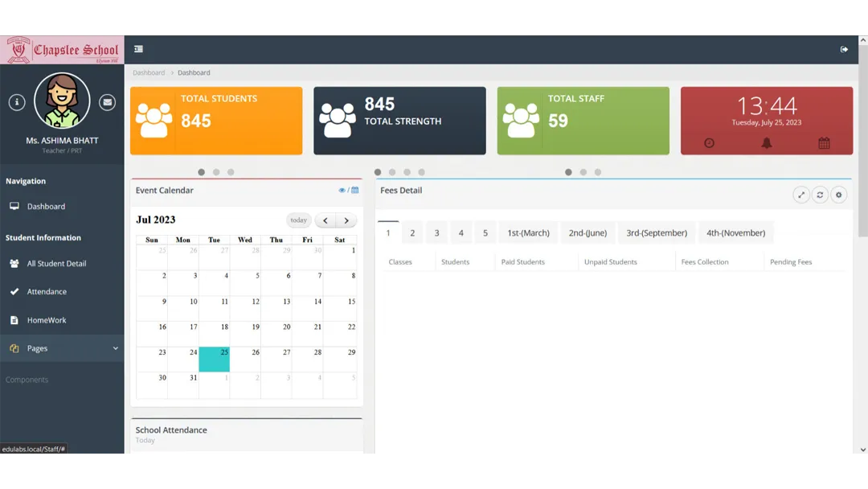Image resolution: width=868 pixels, height=489 pixels.
Task: Click the Total Students people icon
Action: click(154, 120)
